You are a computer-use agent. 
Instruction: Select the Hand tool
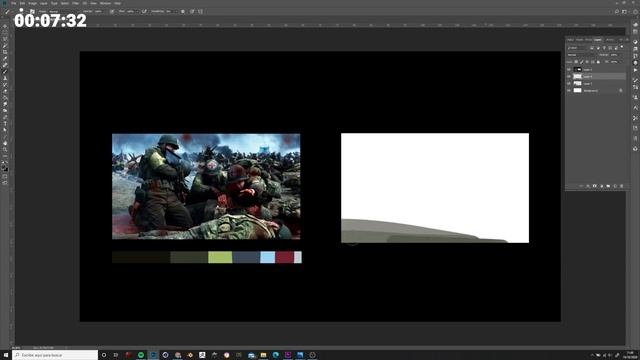(5, 143)
